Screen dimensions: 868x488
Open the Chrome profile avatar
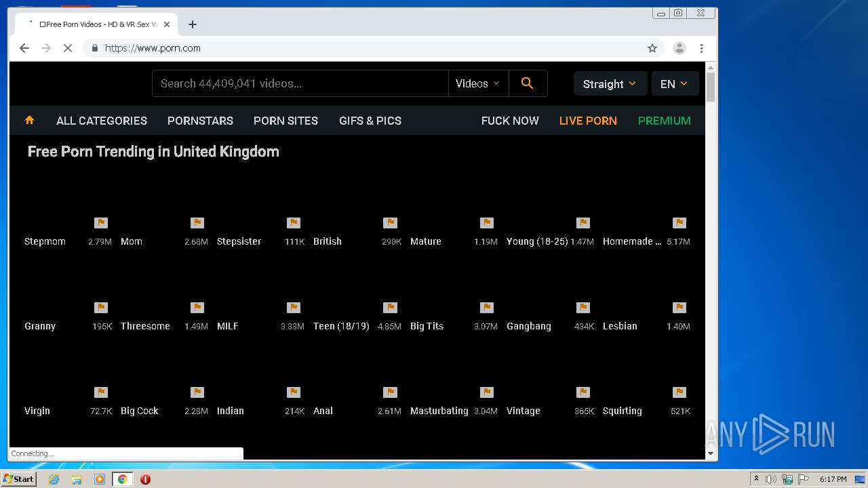pos(679,48)
